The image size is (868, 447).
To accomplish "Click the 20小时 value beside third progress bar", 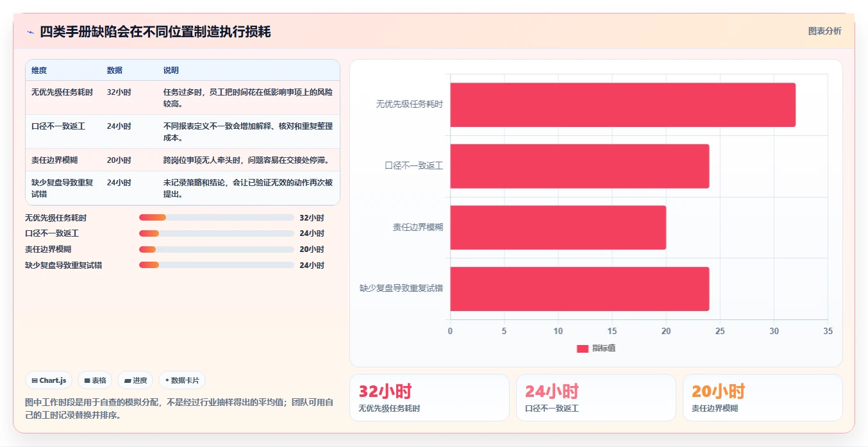I will (x=312, y=249).
